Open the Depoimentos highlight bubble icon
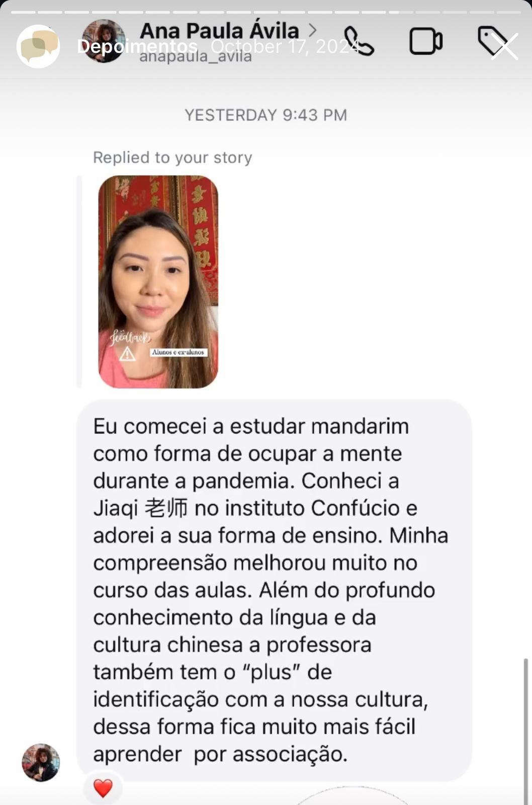 pyautogui.click(x=38, y=46)
